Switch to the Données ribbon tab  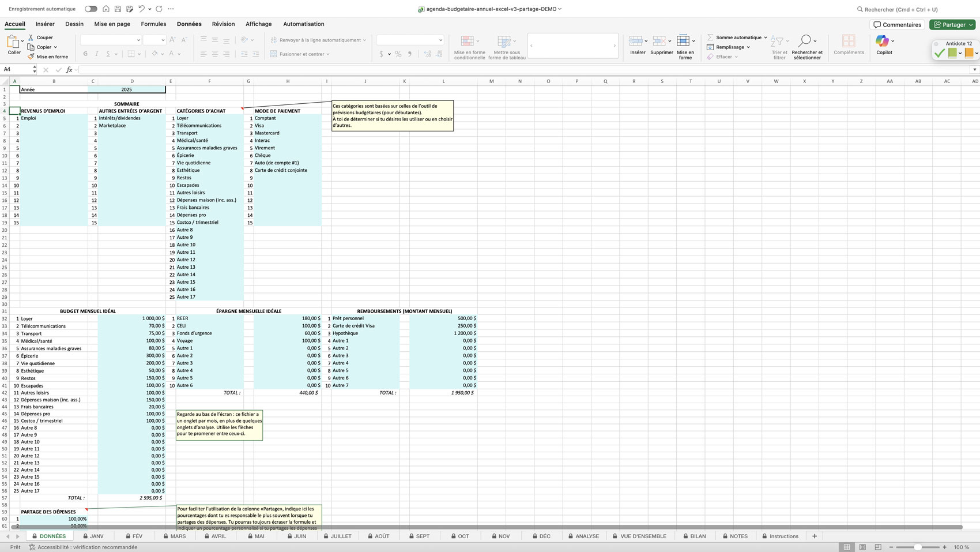(189, 24)
